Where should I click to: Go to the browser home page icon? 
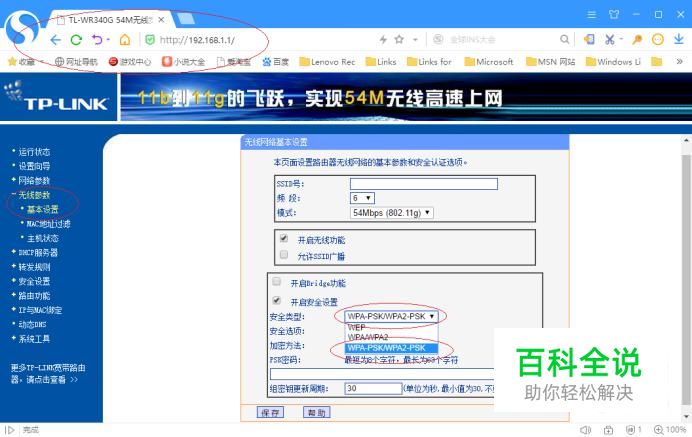pos(125,40)
